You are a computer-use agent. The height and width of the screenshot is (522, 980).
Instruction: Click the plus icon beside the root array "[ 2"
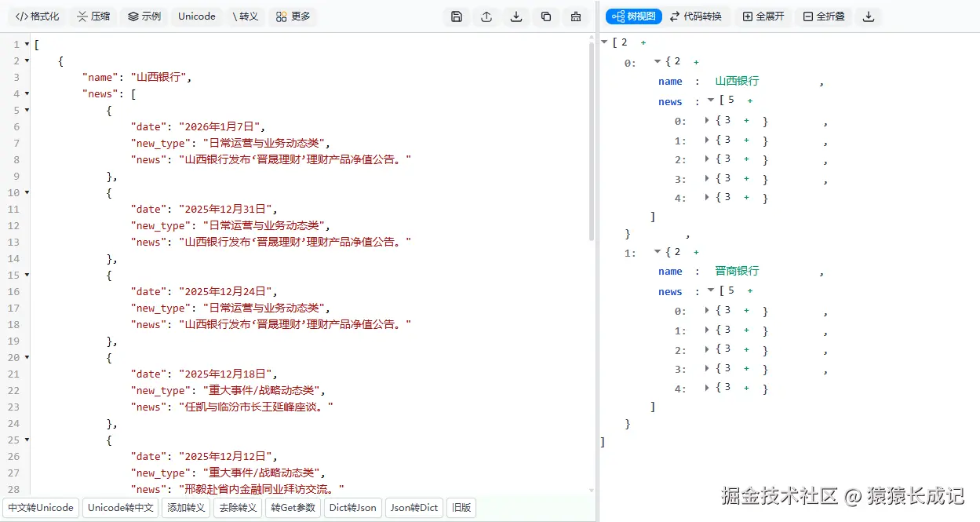click(643, 42)
